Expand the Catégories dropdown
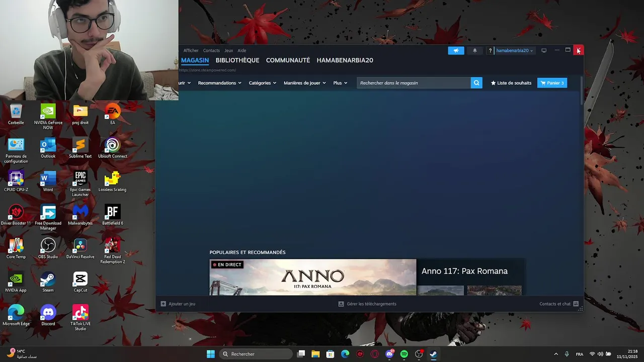 [x=263, y=83]
